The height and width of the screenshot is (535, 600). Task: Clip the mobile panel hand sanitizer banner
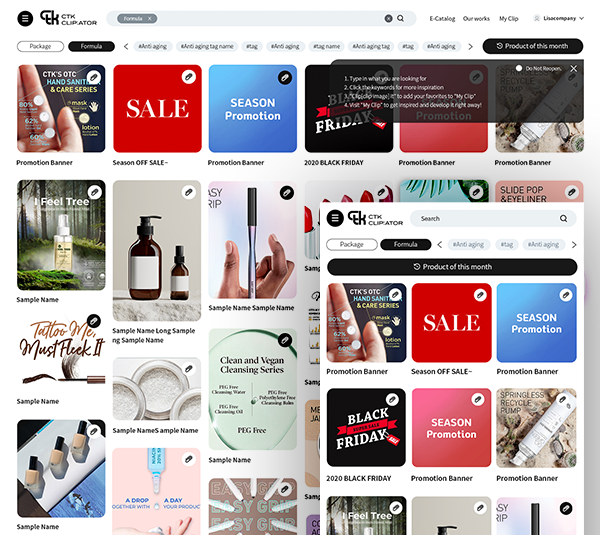pos(395,295)
